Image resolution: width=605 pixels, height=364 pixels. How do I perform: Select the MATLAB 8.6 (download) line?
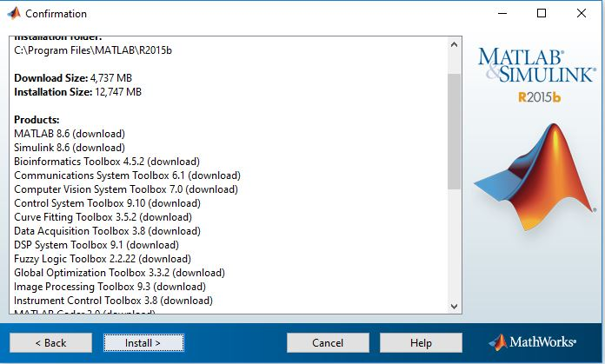click(70, 134)
